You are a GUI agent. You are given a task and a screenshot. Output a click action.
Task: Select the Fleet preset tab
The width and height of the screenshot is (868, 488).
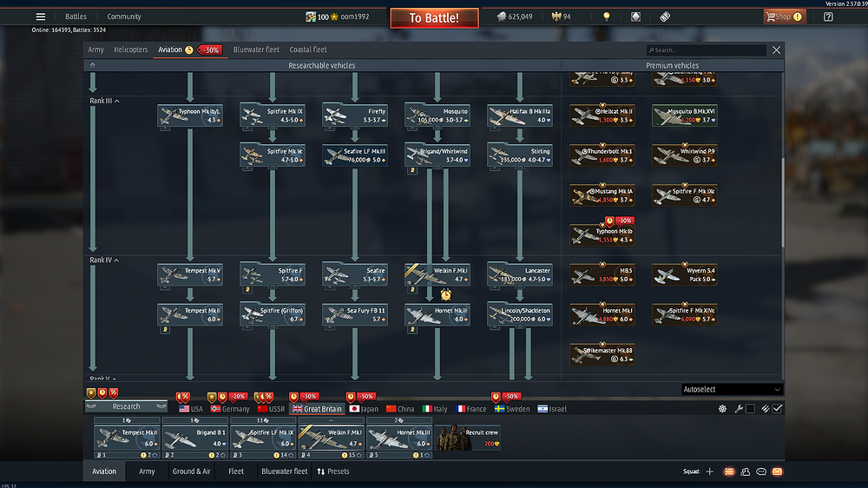[236, 472]
